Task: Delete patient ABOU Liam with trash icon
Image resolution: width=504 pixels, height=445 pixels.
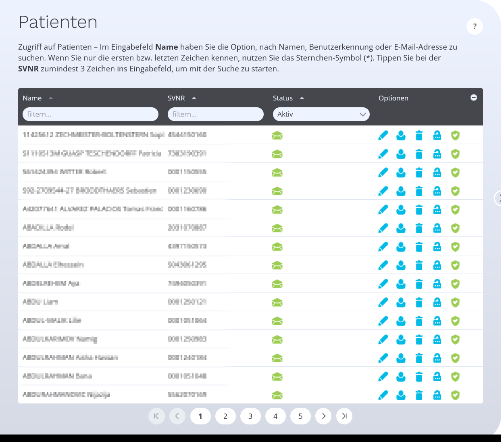Action: click(419, 303)
